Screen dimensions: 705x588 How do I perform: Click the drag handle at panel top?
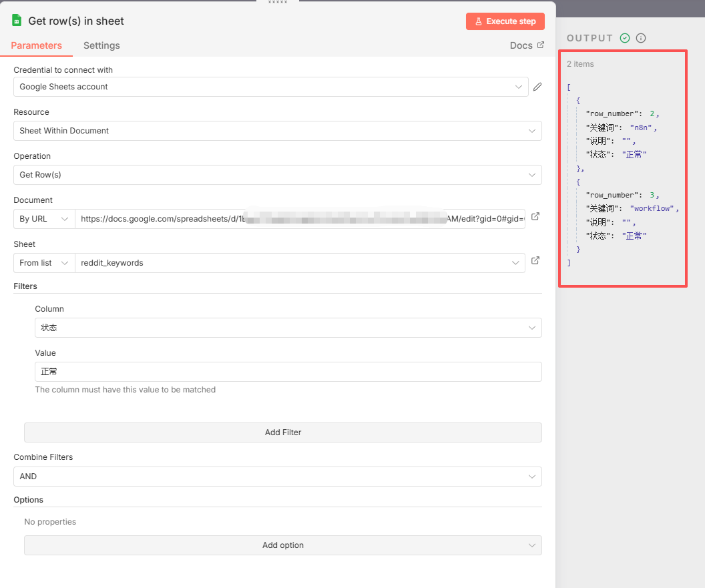[278, 2]
